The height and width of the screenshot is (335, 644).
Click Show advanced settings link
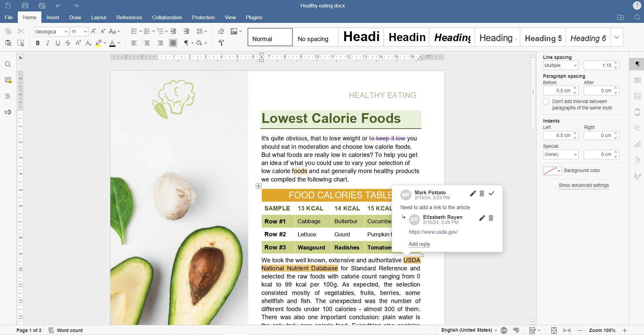pyautogui.click(x=583, y=185)
